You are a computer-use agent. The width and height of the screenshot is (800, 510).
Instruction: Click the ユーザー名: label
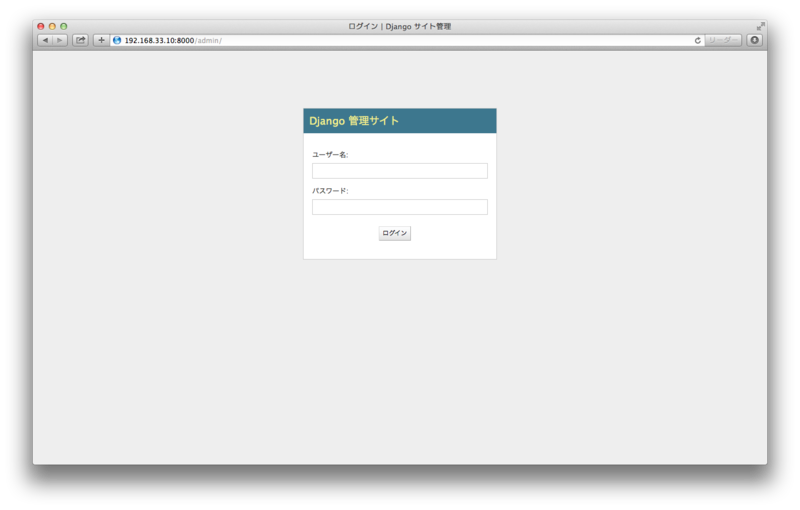[x=330, y=155]
